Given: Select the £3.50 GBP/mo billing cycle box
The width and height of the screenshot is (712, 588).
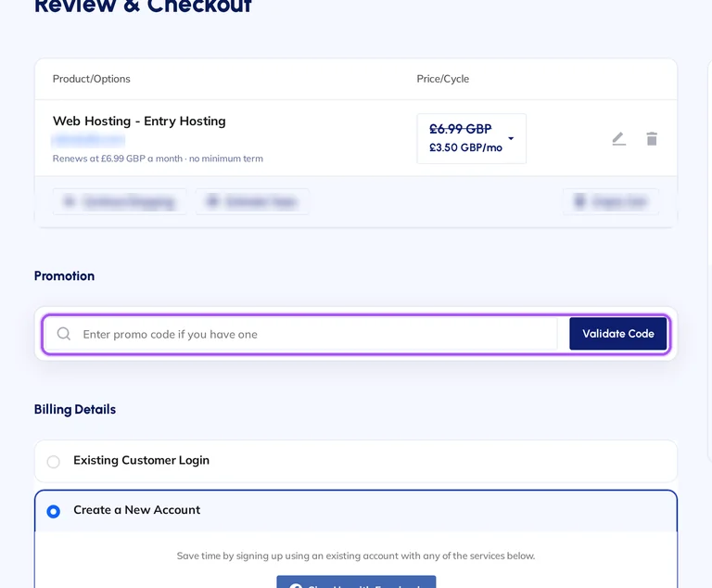Looking at the screenshot, I should (471, 138).
